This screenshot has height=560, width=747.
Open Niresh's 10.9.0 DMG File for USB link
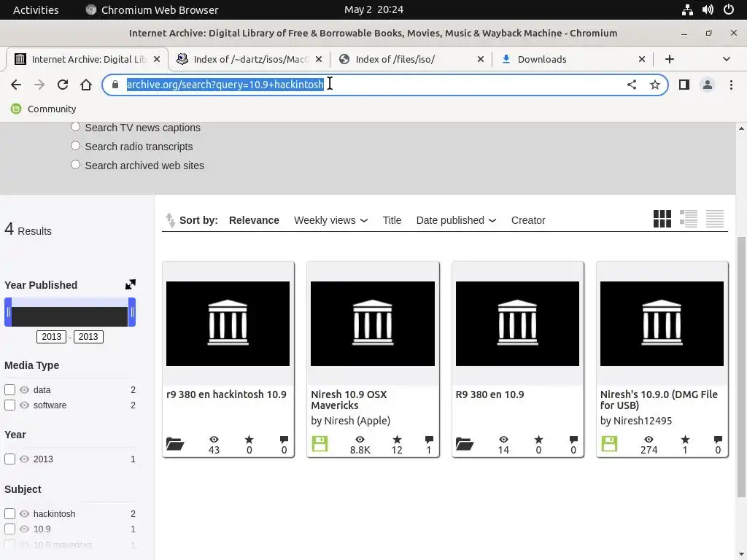tap(659, 400)
